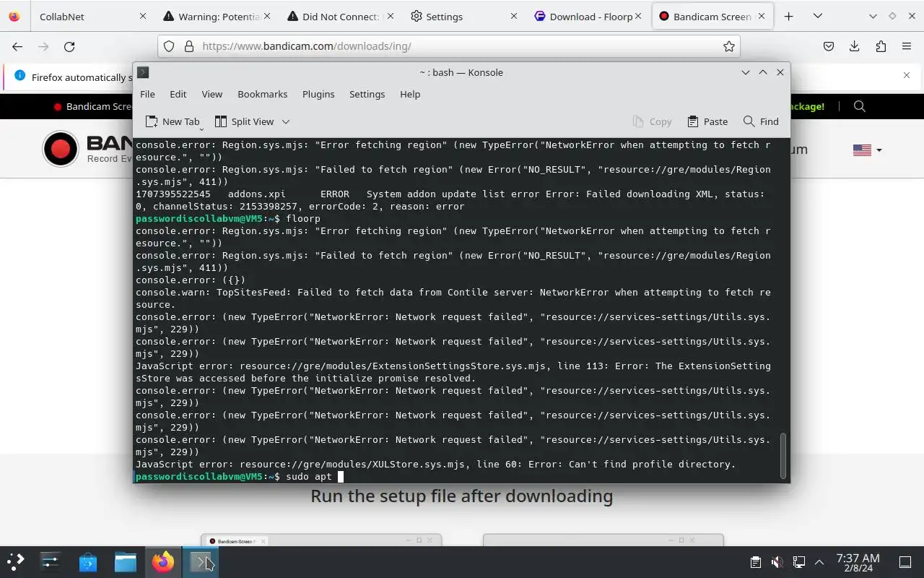Screen dimensions: 924x578
Task: Show site security lock information
Action: click(x=189, y=46)
